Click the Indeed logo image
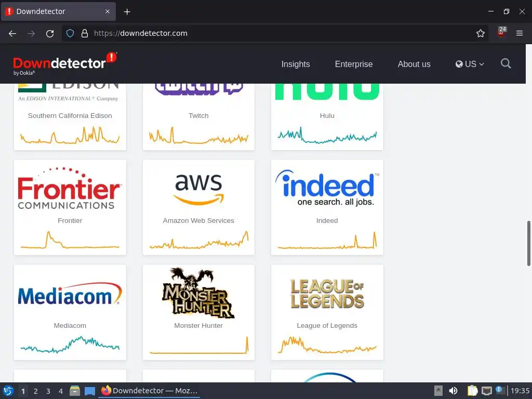The width and height of the screenshot is (532, 399). point(327,188)
